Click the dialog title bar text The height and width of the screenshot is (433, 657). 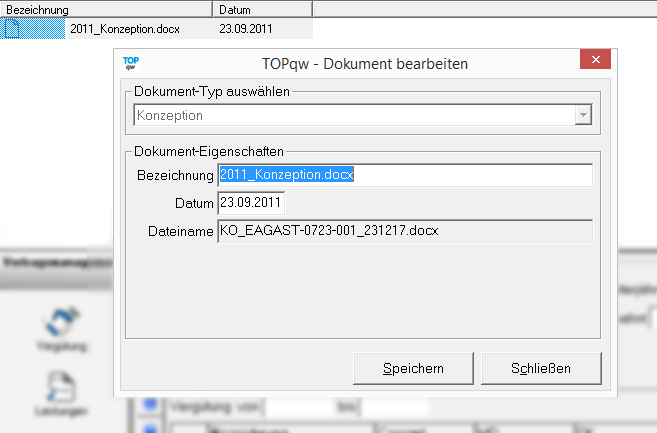point(364,63)
